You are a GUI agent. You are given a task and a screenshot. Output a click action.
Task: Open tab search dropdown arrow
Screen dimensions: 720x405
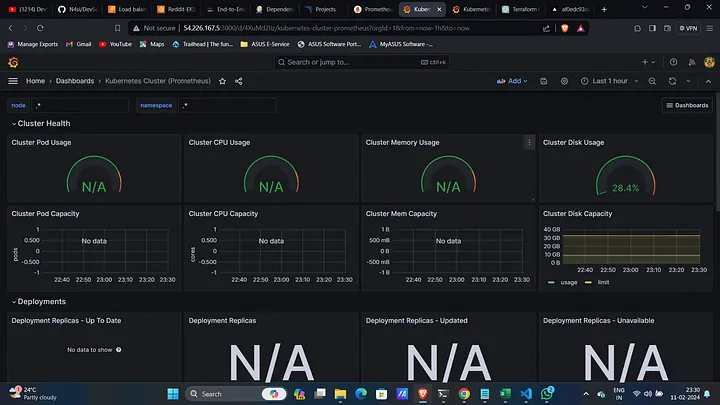tap(644, 7)
